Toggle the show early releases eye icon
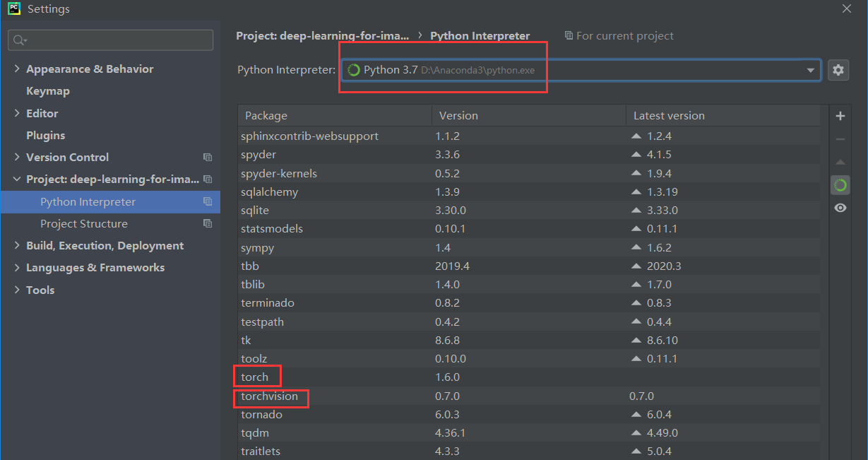The width and height of the screenshot is (868, 460). coord(840,208)
